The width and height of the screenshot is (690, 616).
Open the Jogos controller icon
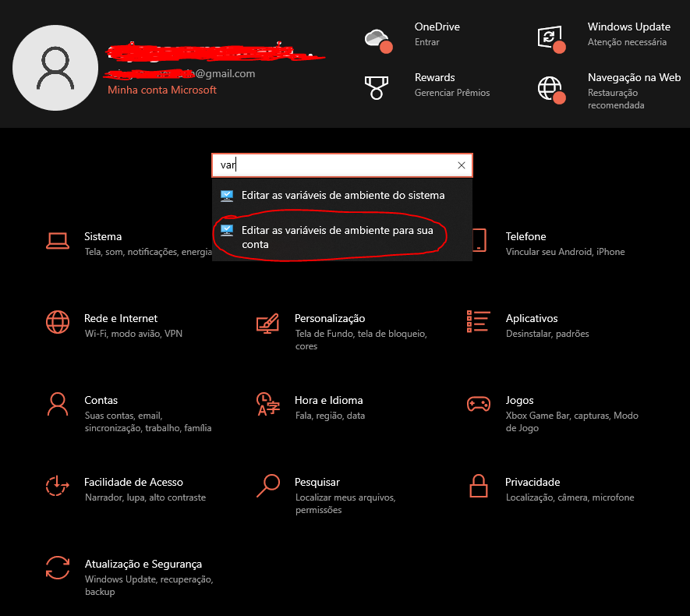pos(478,404)
